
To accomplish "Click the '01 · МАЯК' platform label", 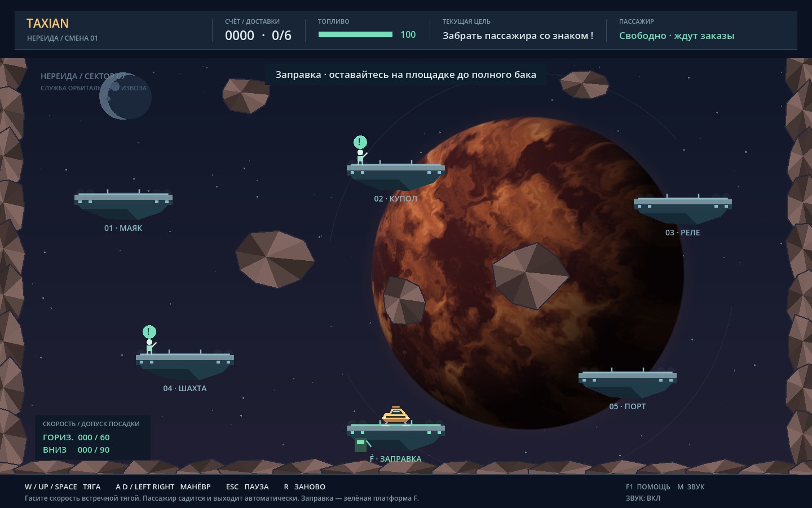I will tap(123, 228).
